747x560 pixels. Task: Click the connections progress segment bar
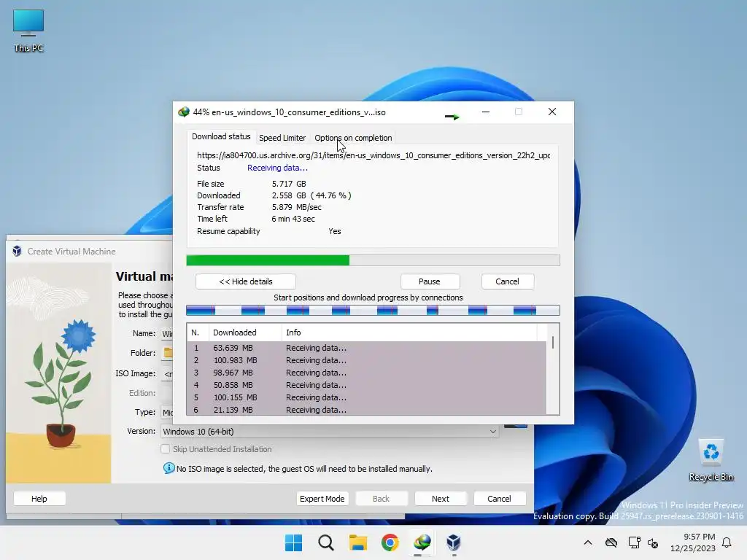click(x=373, y=311)
